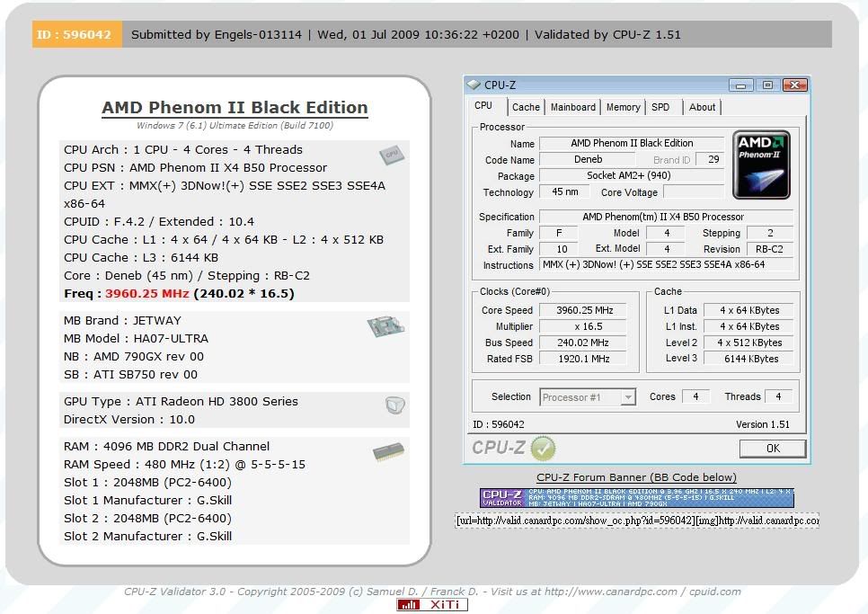Click 'Slot 1 Manufacturer : G.Skill' line

[147, 500]
